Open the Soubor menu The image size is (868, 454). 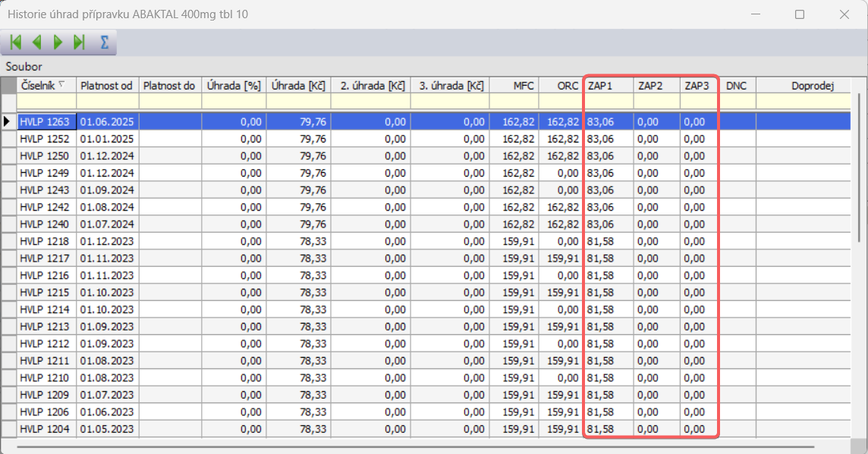(x=24, y=67)
